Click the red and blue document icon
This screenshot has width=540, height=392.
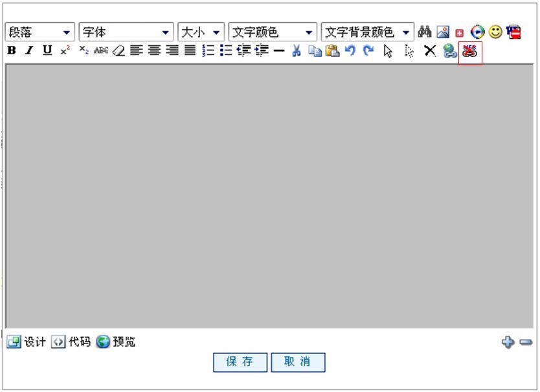click(513, 32)
